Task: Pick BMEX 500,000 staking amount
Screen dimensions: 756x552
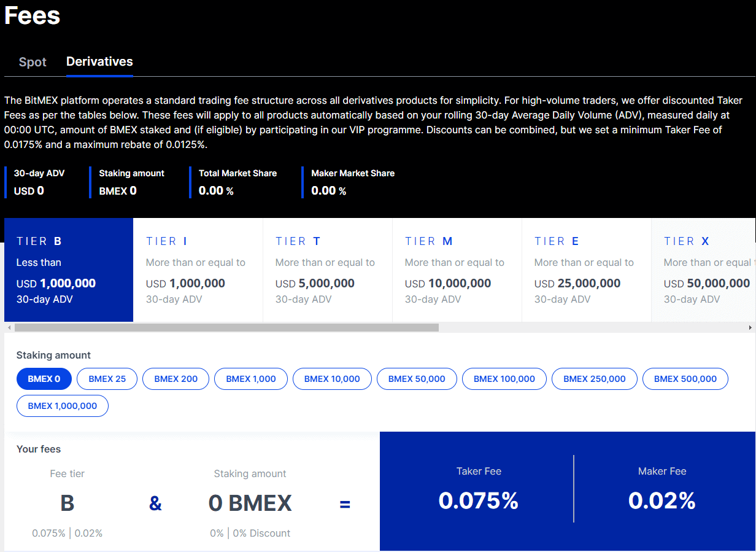Action: click(685, 379)
